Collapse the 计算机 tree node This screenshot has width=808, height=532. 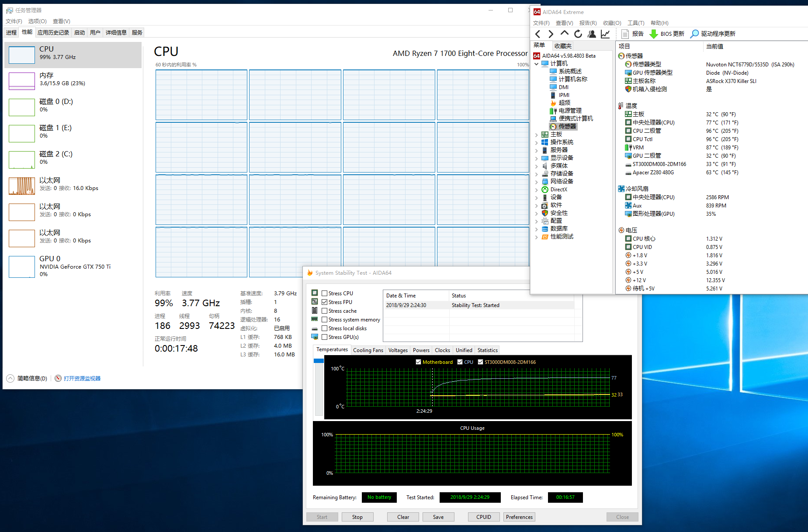(x=537, y=64)
